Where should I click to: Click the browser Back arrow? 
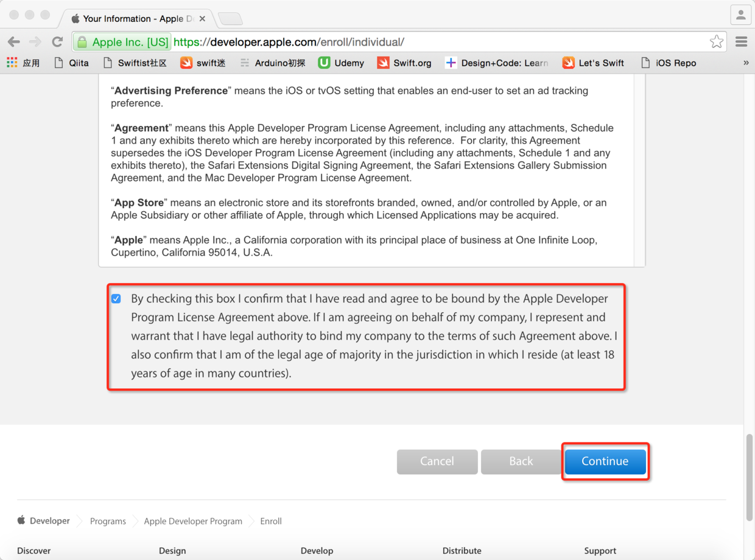[x=14, y=42]
